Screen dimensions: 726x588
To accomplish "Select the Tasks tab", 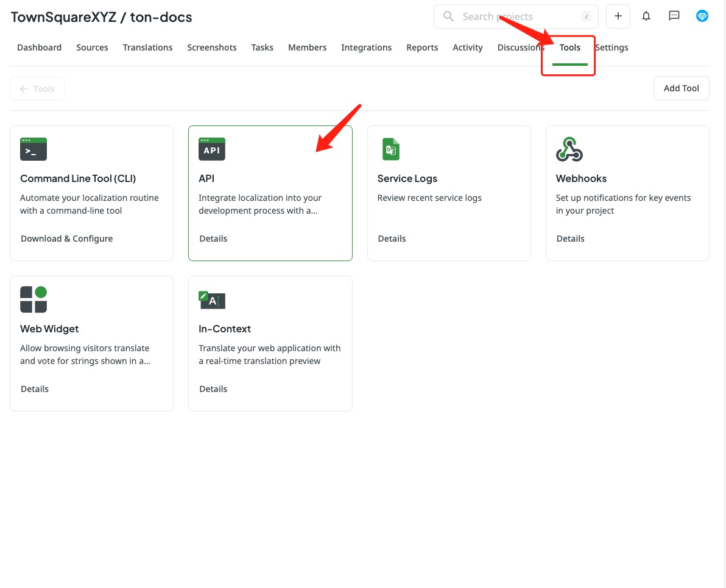I will click(262, 47).
